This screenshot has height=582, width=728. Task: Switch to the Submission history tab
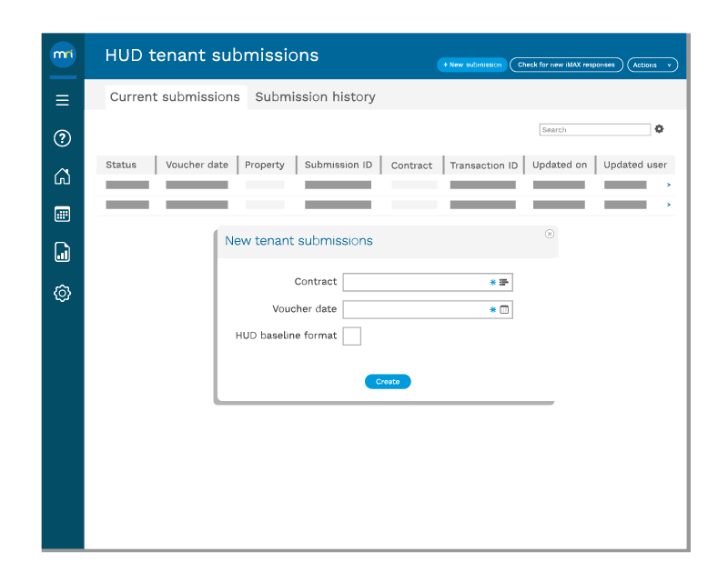coord(315,97)
